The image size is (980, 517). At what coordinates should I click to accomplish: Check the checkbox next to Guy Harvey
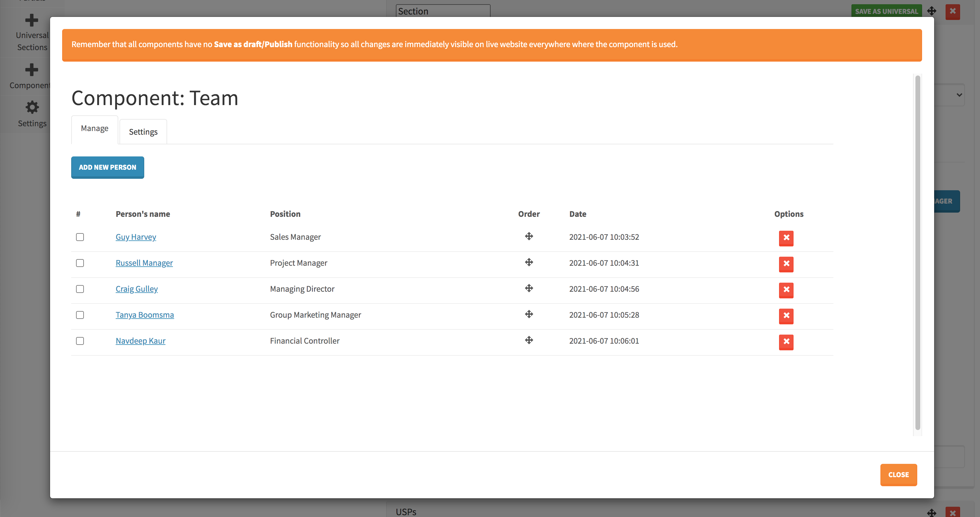tap(80, 237)
